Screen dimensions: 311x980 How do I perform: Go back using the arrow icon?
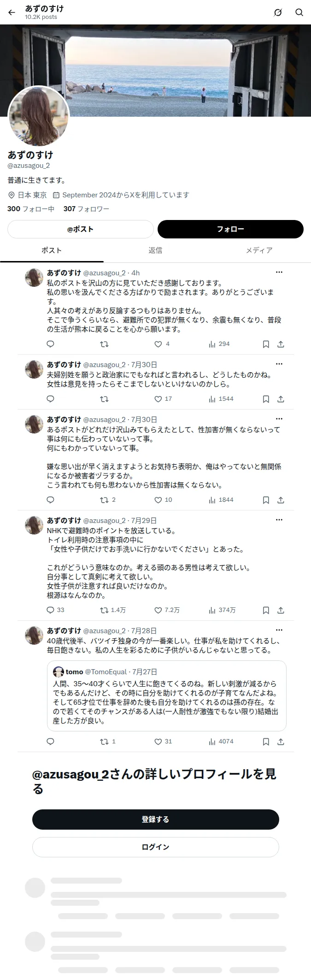tap(12, 12)
